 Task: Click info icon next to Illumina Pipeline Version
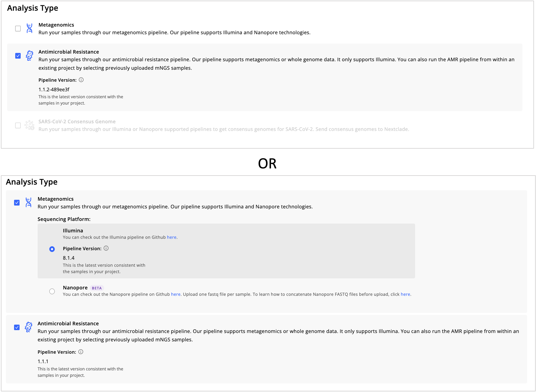(x=106, y=248)
